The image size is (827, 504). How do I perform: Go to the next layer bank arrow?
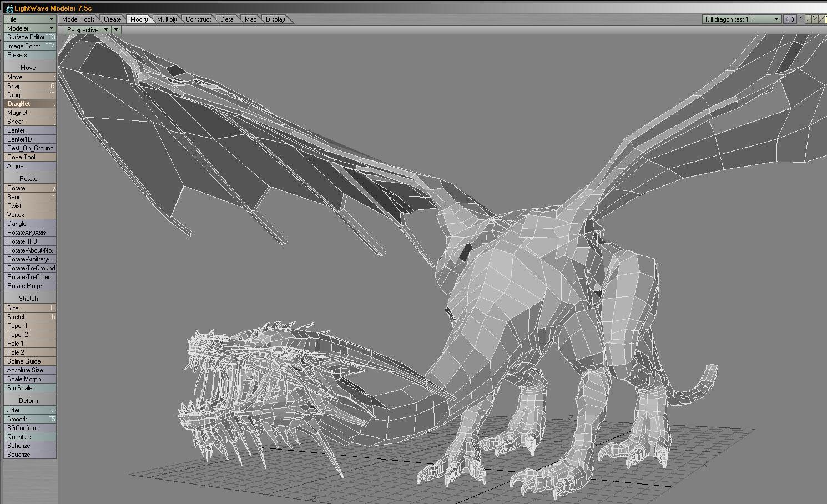tap(793, 19)
